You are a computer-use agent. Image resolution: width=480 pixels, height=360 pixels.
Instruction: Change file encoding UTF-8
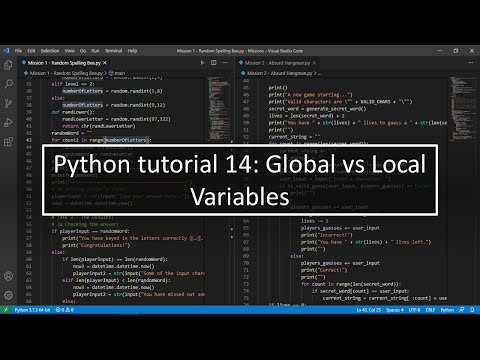click(x=414, y=310)
